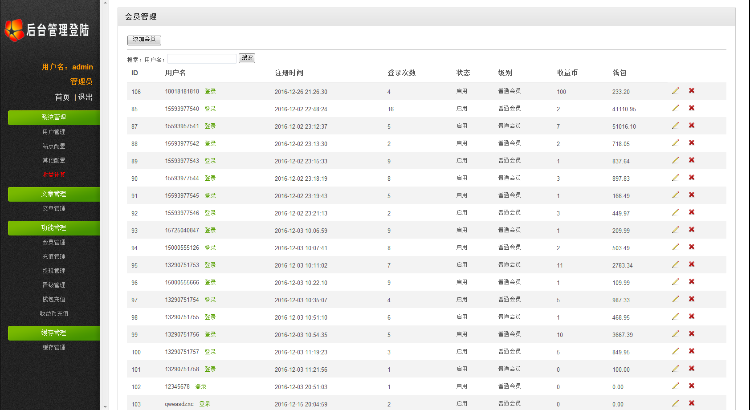Edit the member row with ID 90
This screenshot has width=750, height=410.
pos(676,177)
